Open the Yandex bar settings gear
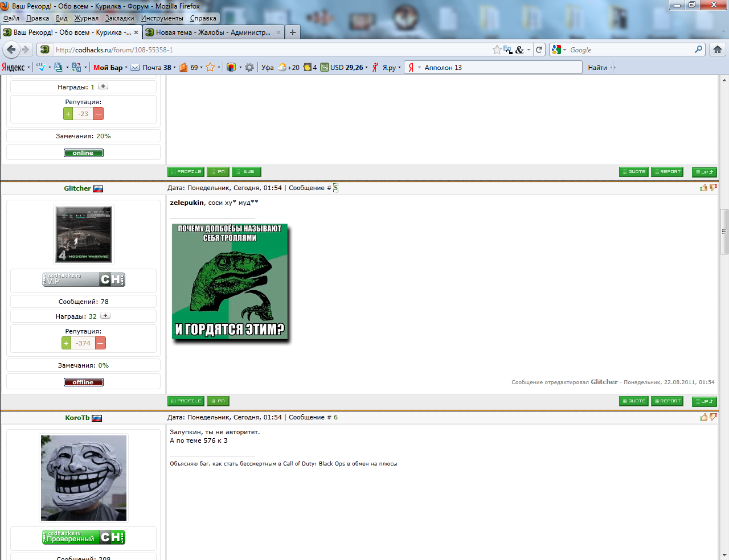Screen dimensions: 729x560 [x=249, y=67]
